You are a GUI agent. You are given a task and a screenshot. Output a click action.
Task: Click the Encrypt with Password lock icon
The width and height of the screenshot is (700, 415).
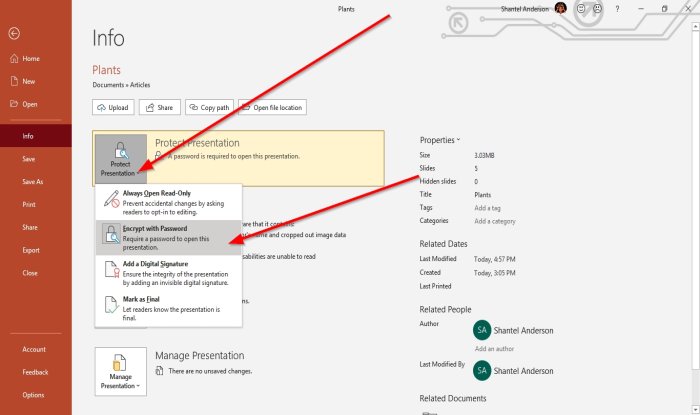[112, 234]
